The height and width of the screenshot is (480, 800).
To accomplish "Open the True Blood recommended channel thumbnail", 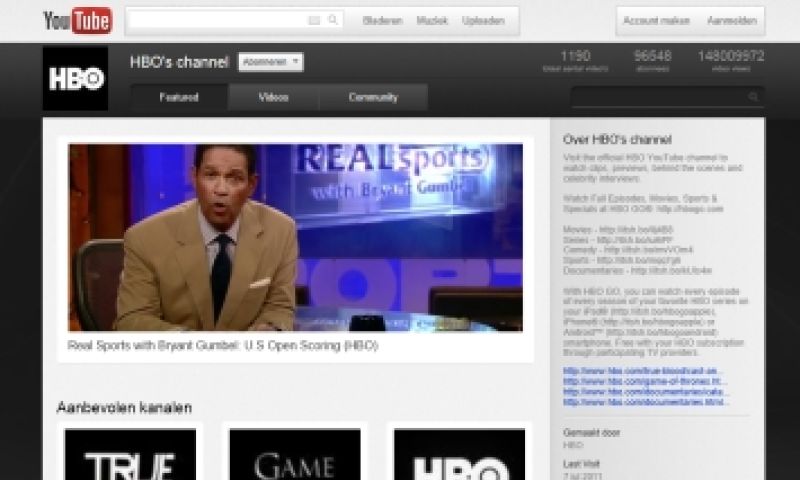I will [x=130, y=454].
